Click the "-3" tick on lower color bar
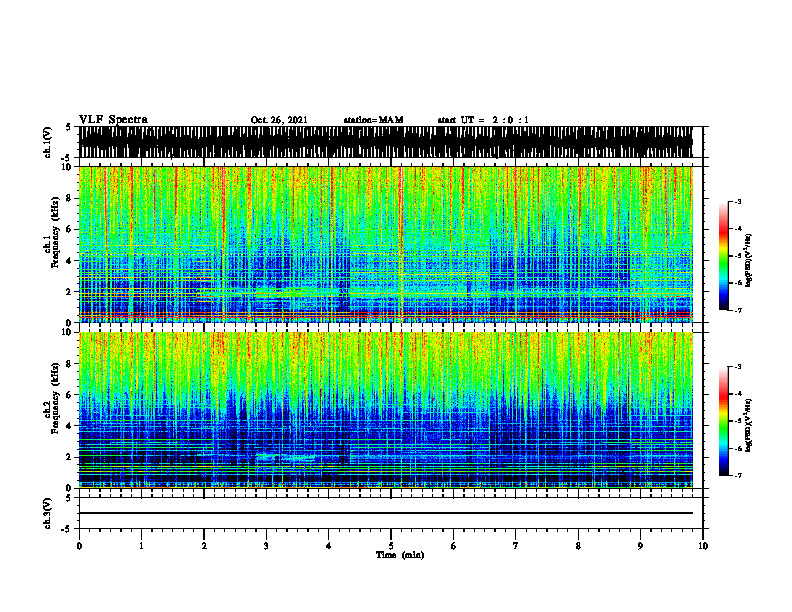The width and height of the screenshot is (792, 612). click(x=738, y=367)
